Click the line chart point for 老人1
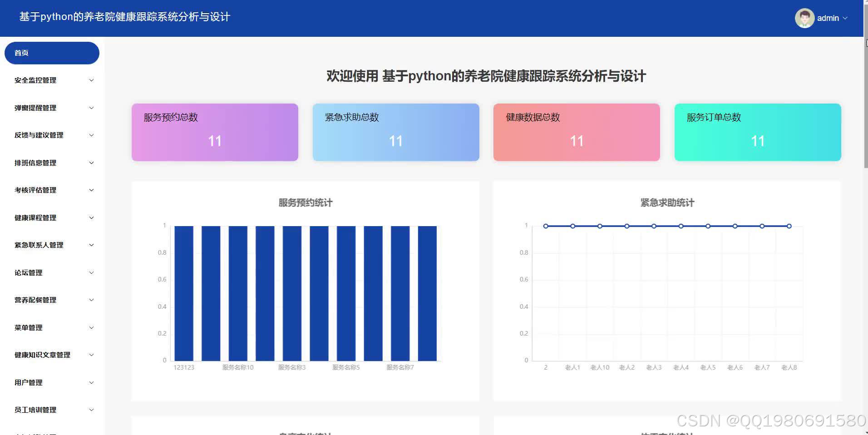 coord(573,226)
